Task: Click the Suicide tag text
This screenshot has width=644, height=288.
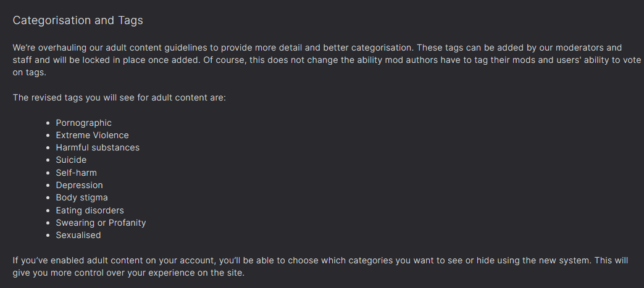Action: [x=71, y=160]
